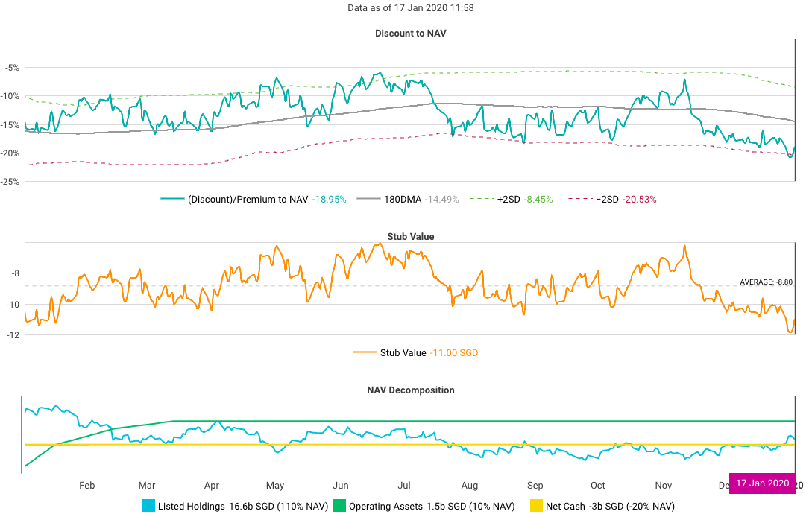This screenshot has width=812, height=520.
Task: Click the green Operating Assets legend square
Action: [339, 507]
